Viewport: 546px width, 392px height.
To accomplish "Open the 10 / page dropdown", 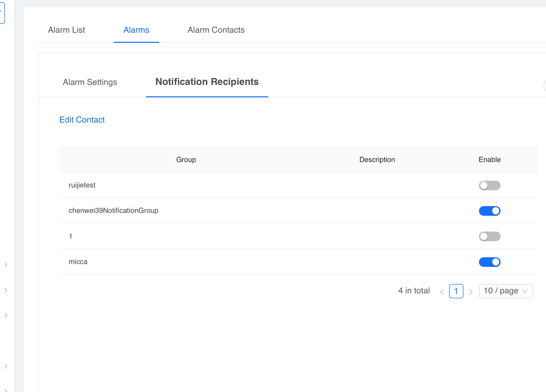I will click(x=505, y=291).
